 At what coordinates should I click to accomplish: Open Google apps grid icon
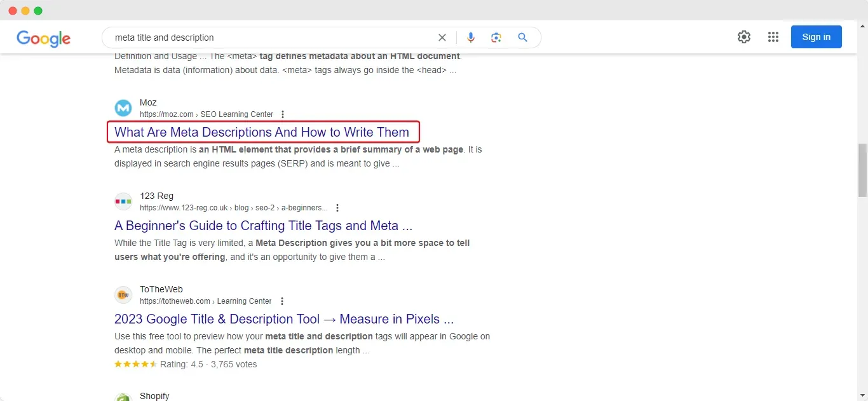tap(773, 37)
